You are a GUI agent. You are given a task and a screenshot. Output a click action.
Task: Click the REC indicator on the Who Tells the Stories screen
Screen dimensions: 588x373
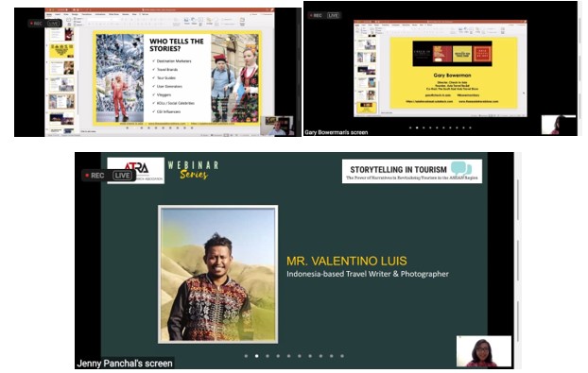[36, 24]
